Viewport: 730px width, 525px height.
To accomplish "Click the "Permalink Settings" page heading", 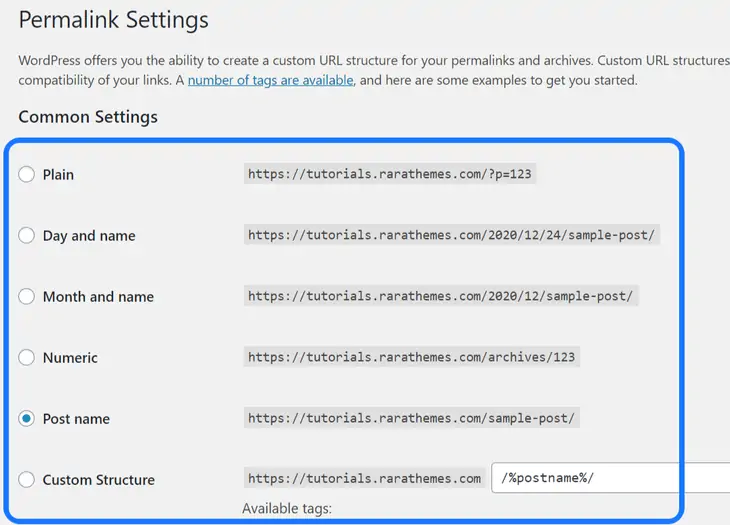I will click(x=114, y=20).
